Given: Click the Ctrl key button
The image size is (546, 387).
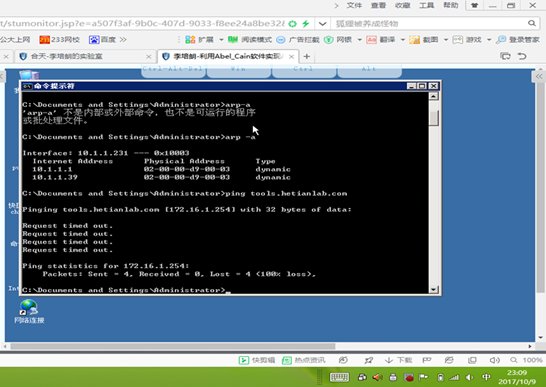Looking at the screenshot, I should [304, 70].
